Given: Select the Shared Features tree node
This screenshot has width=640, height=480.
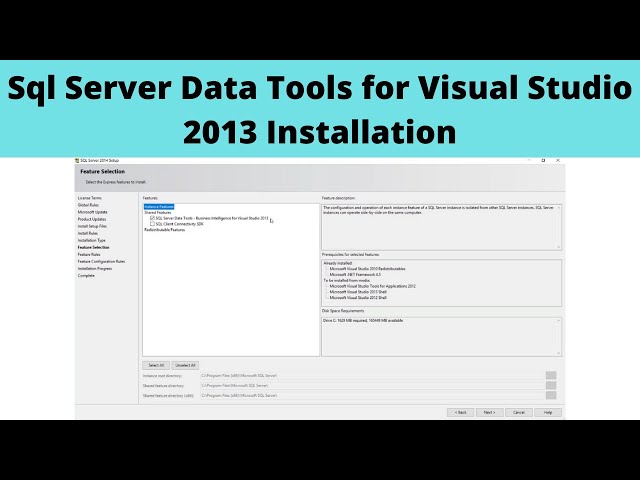Looking at the screenshot, I should 158,213.
